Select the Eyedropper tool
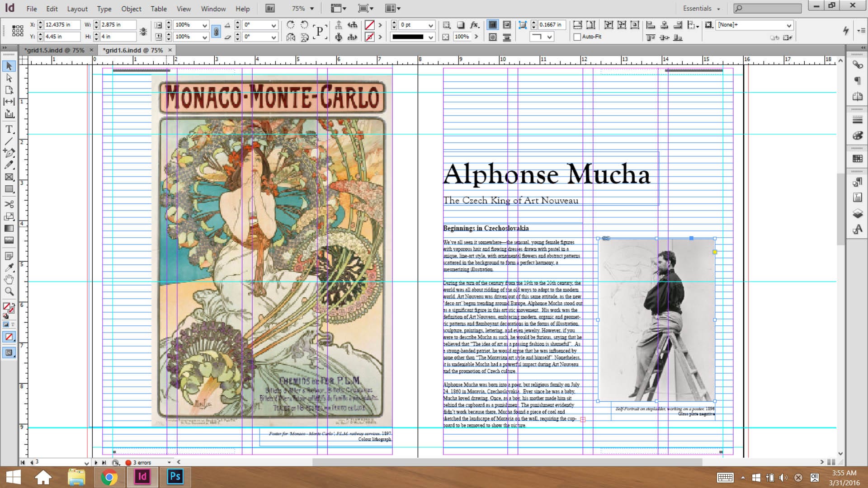This screenshot has width=868, height=488. pos(9,267)
